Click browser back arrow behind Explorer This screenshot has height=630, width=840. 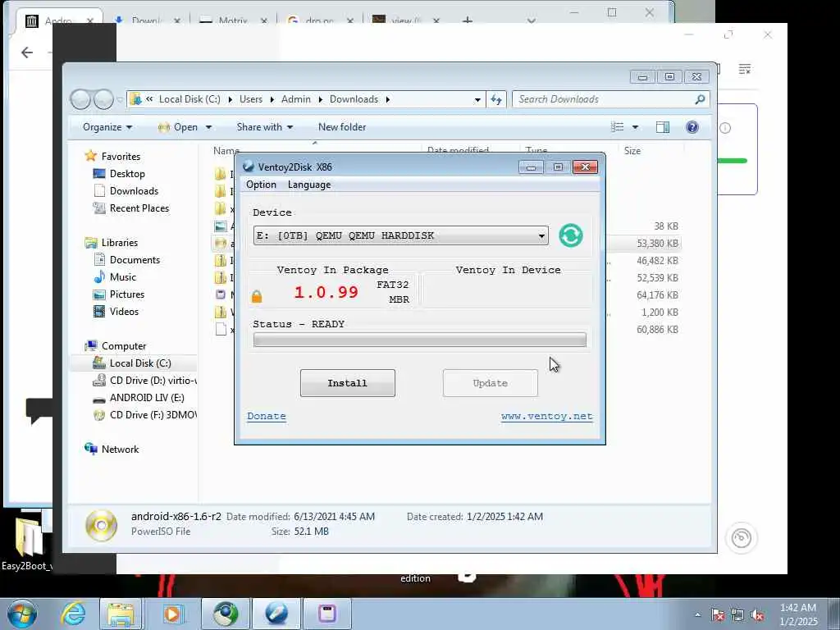(27, 52)
